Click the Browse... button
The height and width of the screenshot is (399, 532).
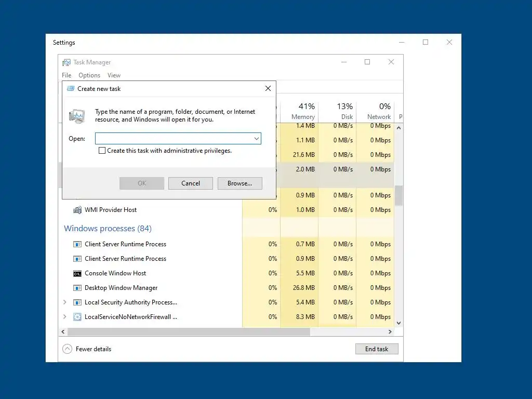point(240,183)
